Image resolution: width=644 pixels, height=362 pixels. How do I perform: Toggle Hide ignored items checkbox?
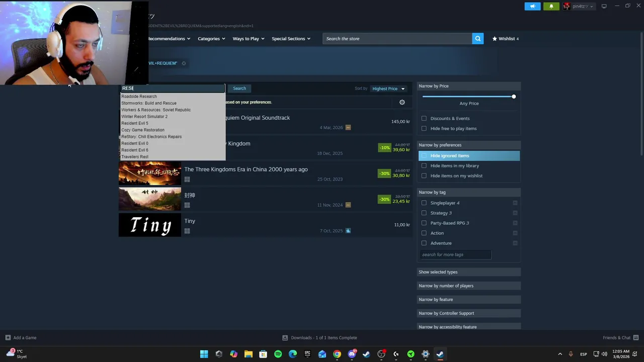424,156
